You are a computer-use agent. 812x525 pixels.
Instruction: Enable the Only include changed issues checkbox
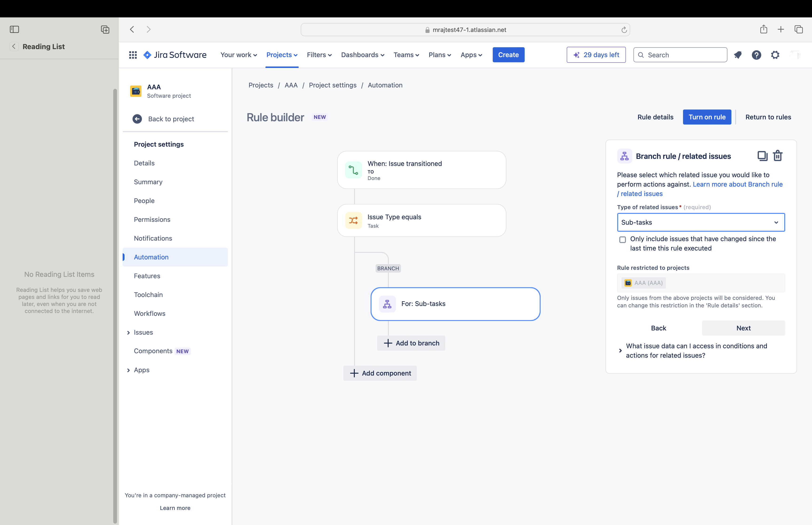pyautogui.click(x=623, y=240)
